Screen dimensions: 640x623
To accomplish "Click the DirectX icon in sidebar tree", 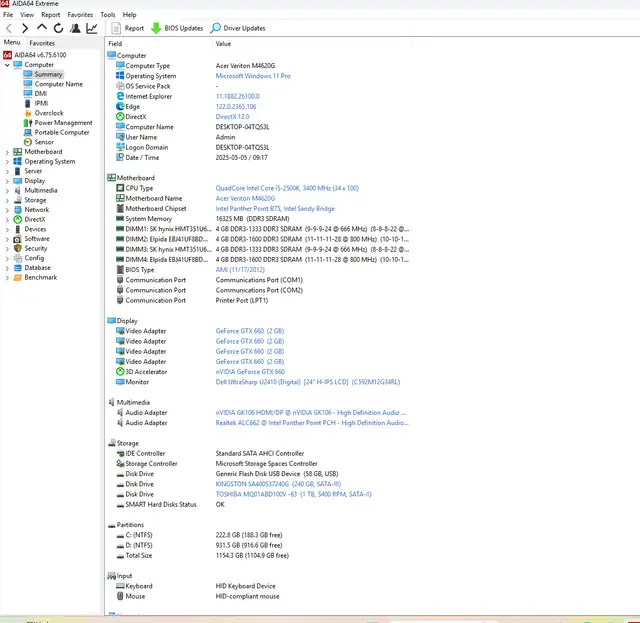I will [18, 219].
